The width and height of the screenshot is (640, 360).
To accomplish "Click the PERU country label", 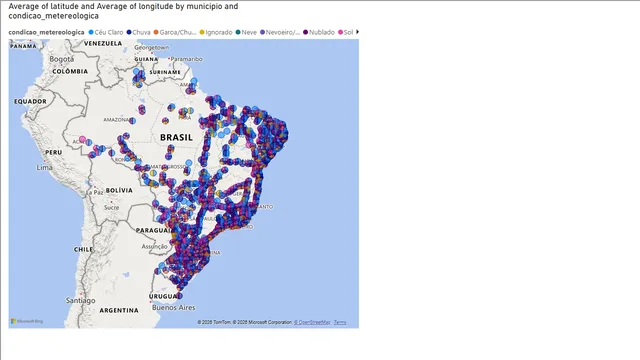I will pyautogui.click(x=54, y=152).
